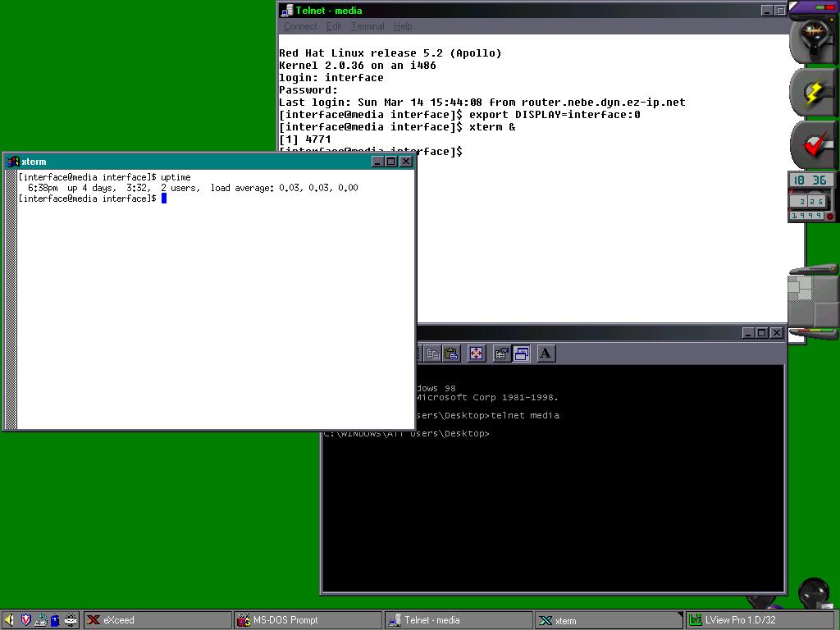Switch to eXceed in the taskbar
The image size is (840, 630).
pyautogui.click(x=157, y=620)
